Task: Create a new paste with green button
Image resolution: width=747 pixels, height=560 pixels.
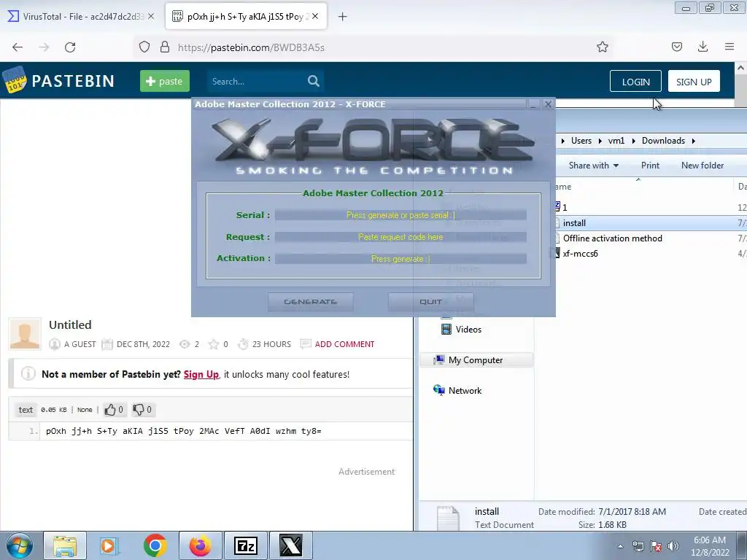Action: (x=165, y=81)
